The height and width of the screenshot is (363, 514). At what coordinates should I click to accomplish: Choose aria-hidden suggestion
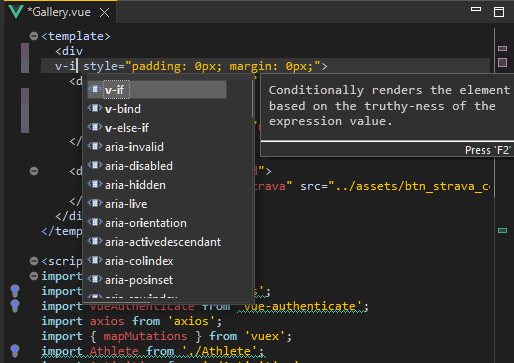(x=157, y=185)
